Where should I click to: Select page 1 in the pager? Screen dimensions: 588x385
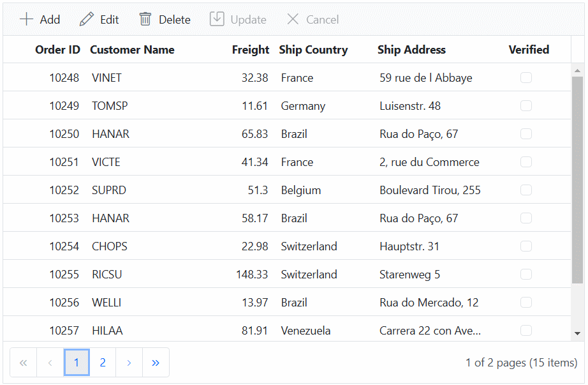[x=77, y=363]
